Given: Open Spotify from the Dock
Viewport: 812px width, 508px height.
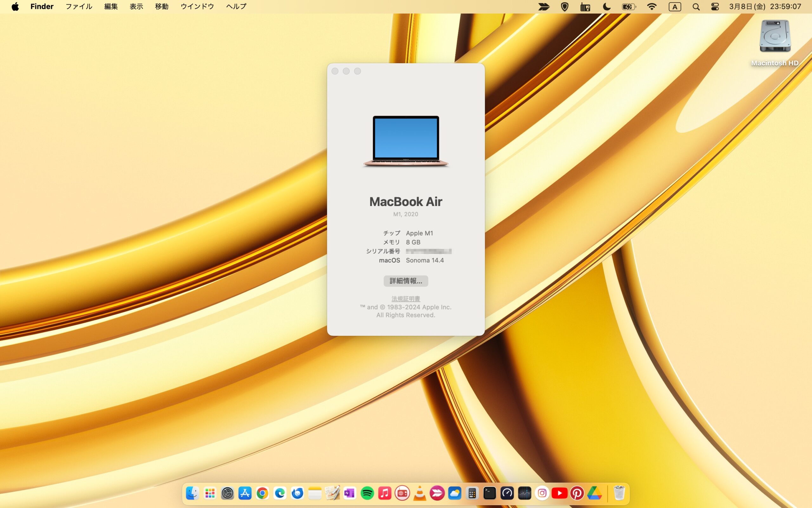Looking at the screenshot, I should coord(367,493).
